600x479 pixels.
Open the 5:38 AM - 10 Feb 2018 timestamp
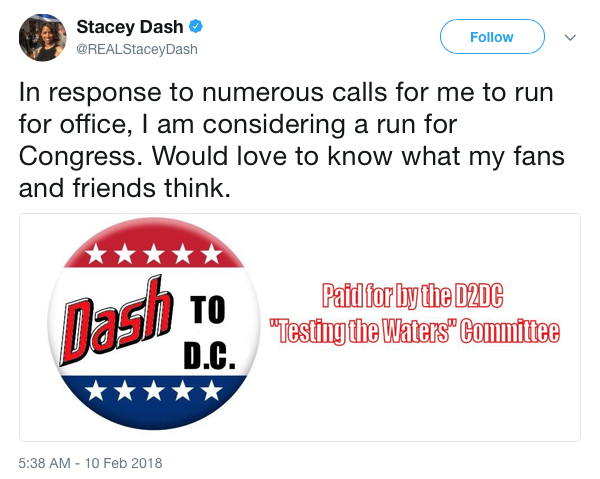point(90,463)
